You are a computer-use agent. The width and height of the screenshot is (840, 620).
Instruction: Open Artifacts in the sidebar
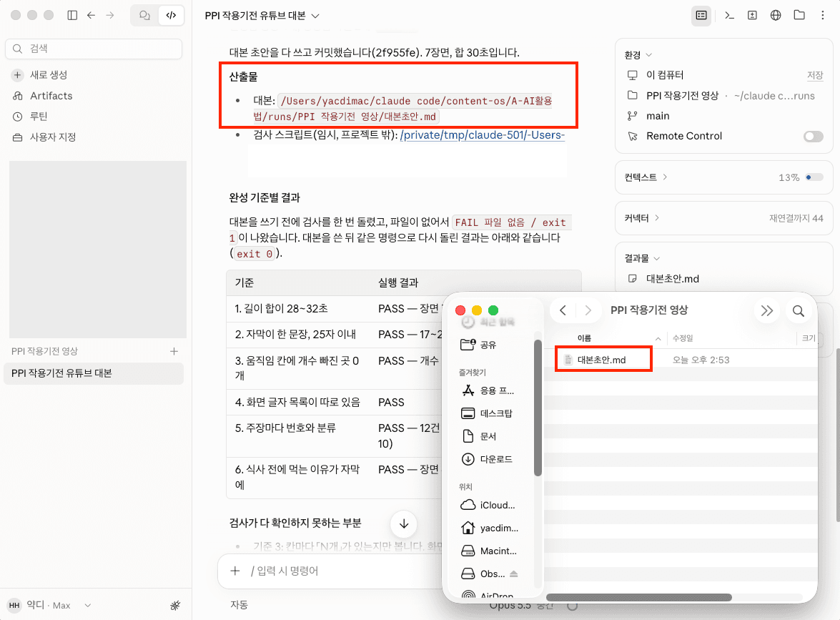click(x=51, y=96)
